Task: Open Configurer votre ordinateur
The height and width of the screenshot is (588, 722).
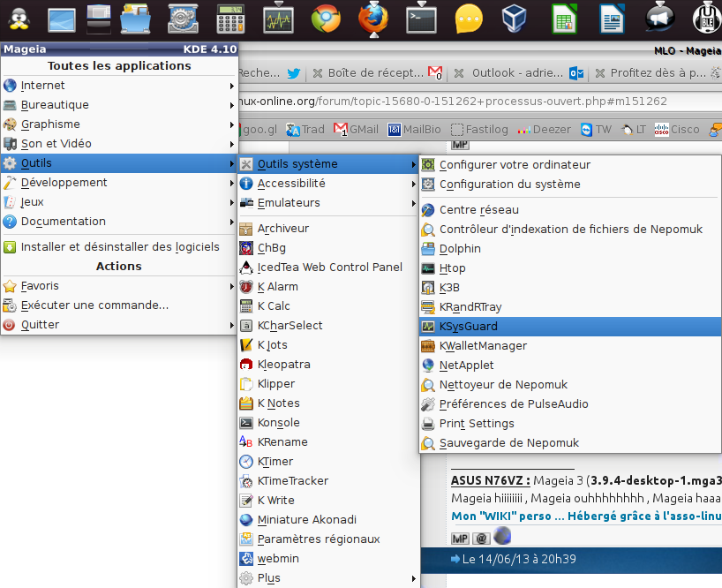Action: point(570,165)
